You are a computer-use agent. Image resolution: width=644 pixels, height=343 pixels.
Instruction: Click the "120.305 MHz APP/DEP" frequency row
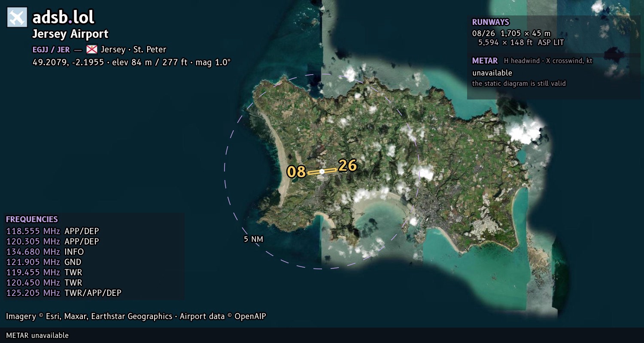pos(52,241)
